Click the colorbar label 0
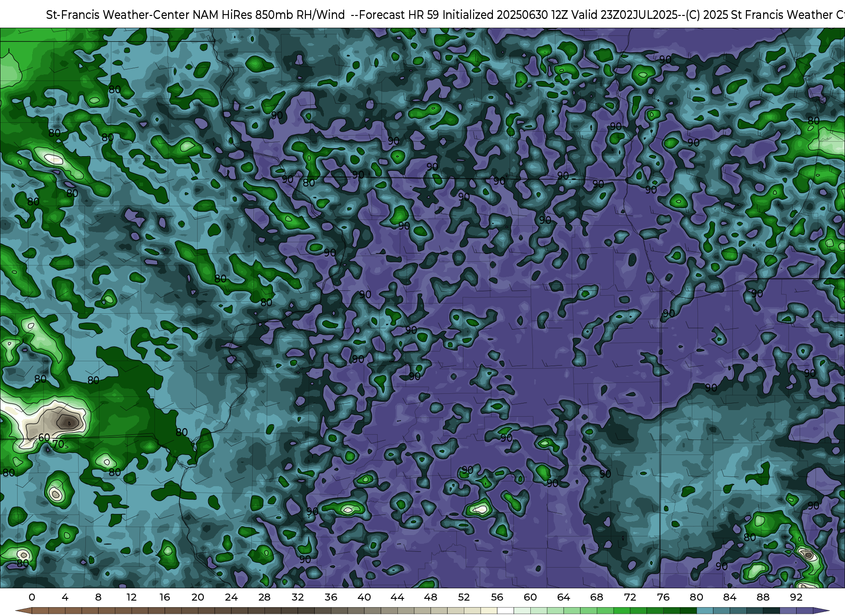Image resolution: width=845 pixels, height=616 pixels. click(x=32, y=597)
